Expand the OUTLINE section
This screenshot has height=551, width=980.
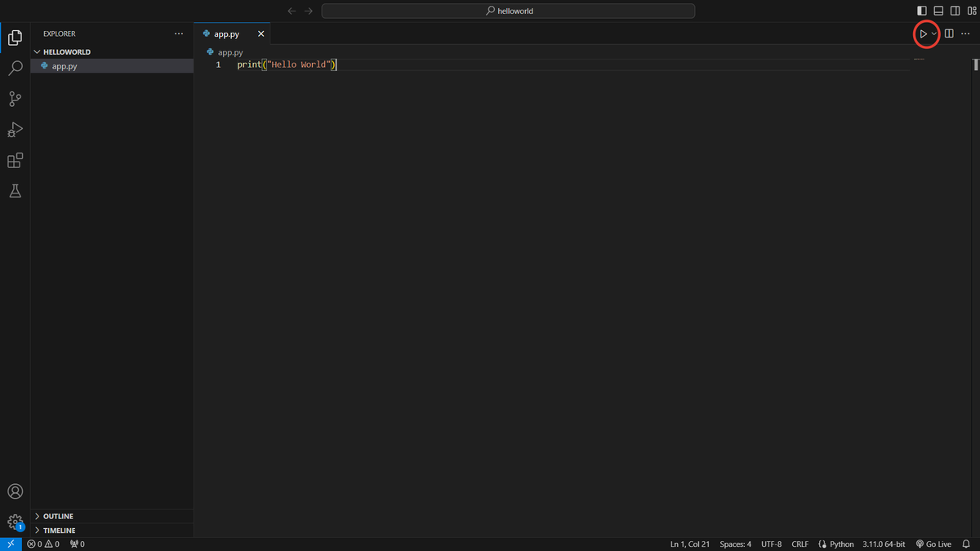coord(112,516)
